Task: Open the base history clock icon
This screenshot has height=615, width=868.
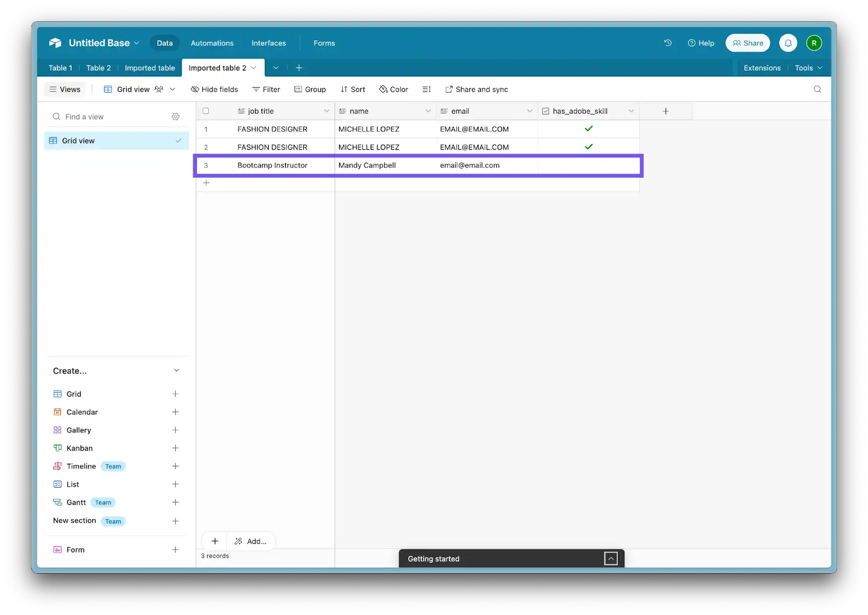Action: (668, 43)
